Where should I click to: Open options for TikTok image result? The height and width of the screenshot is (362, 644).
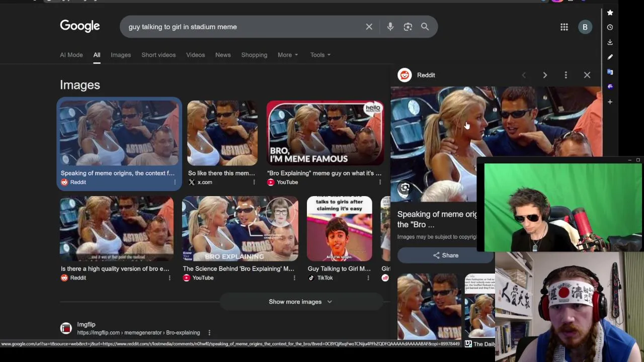[368, 278]
